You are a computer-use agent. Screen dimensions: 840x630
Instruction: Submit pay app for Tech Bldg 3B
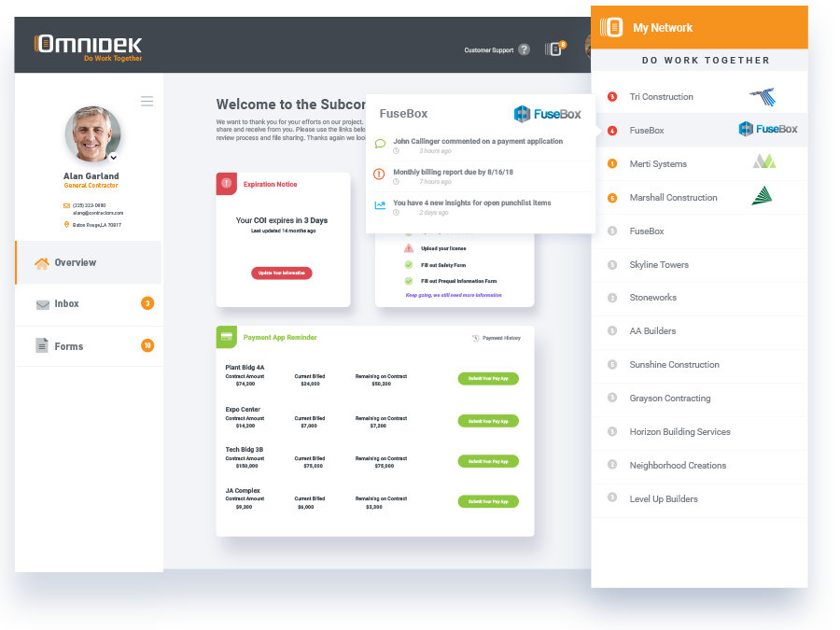[488, 461]
